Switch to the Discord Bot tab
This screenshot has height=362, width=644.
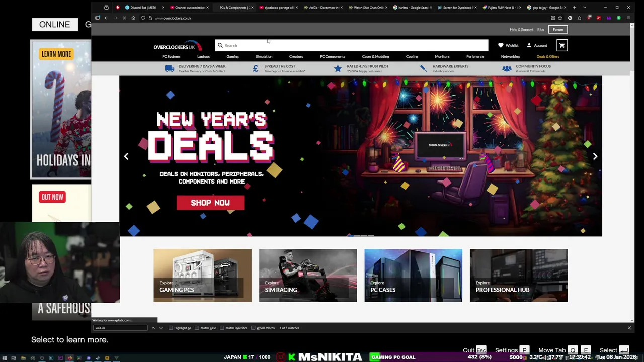(143, 8)
